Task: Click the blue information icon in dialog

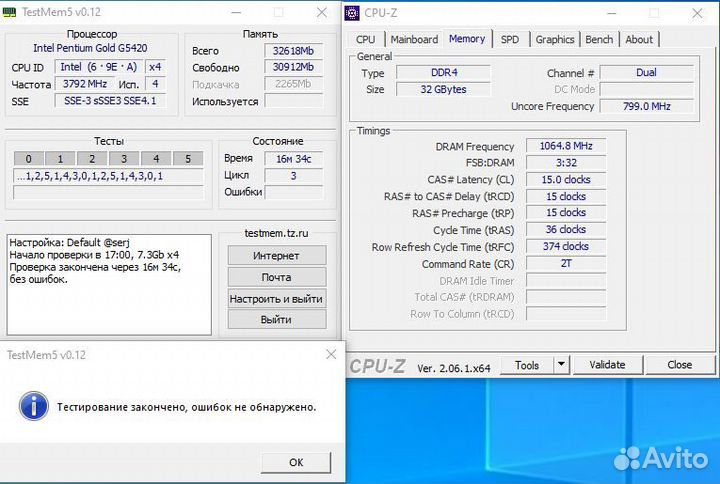Action: pos(34,406)
